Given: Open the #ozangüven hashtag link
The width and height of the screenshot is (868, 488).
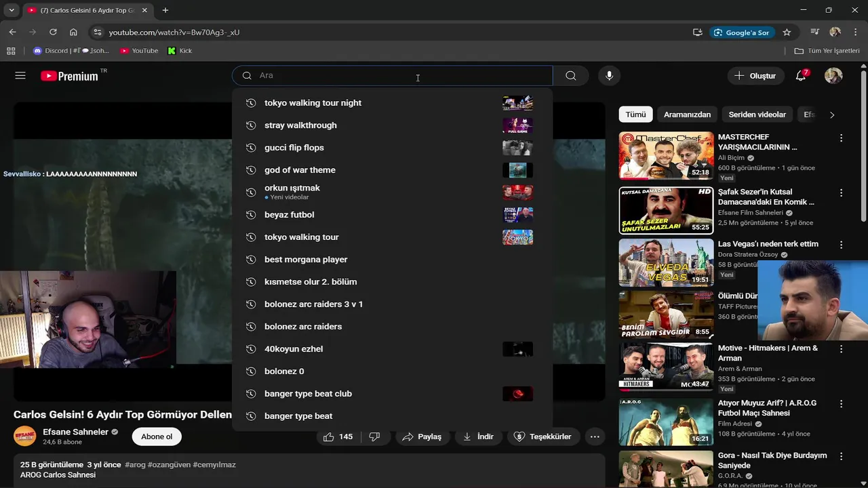Looking at the screenshot, I should [169, 465].
